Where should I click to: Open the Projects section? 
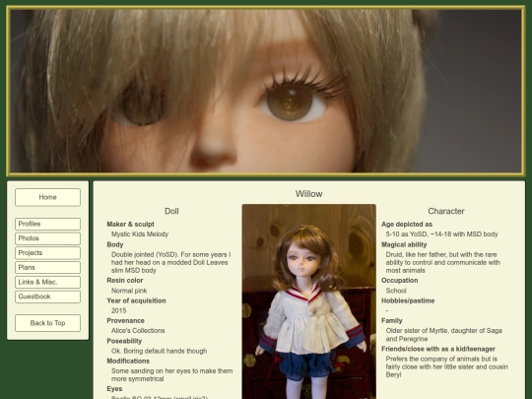[x=47, y=253]
